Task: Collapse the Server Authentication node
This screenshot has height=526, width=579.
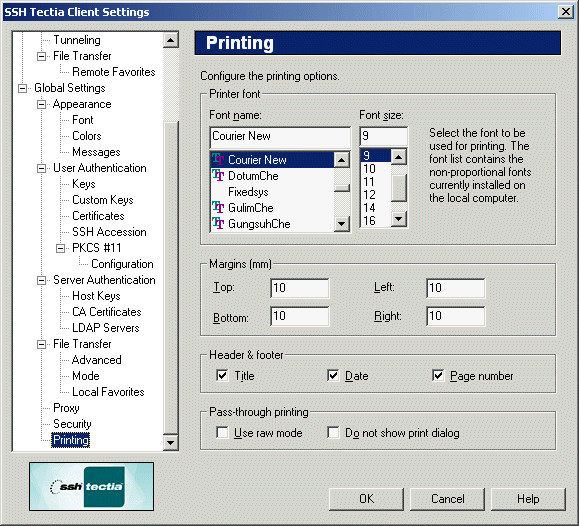Action: click(42, 280)
